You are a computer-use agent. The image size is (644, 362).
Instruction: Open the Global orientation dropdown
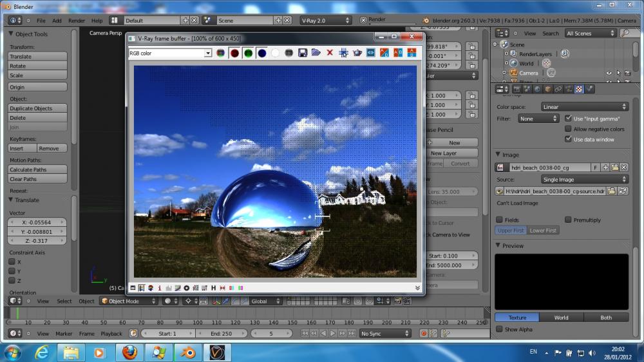point(265,301)
